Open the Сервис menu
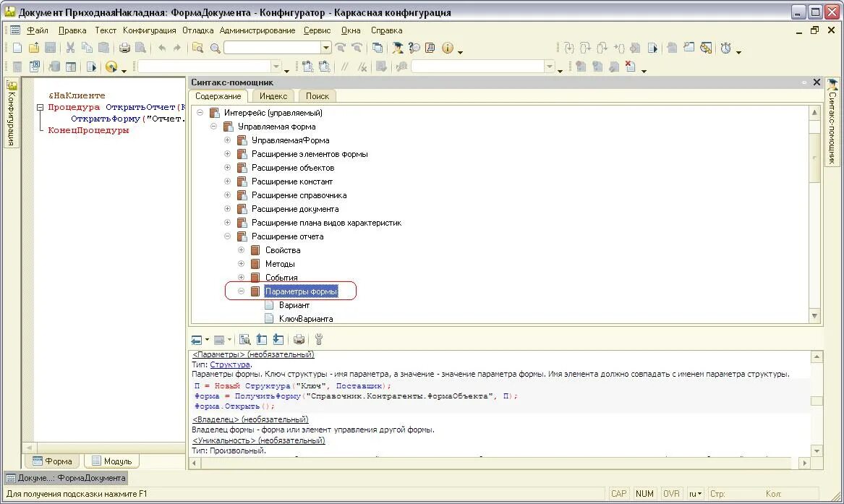The image size is (844, 504). 317,30
